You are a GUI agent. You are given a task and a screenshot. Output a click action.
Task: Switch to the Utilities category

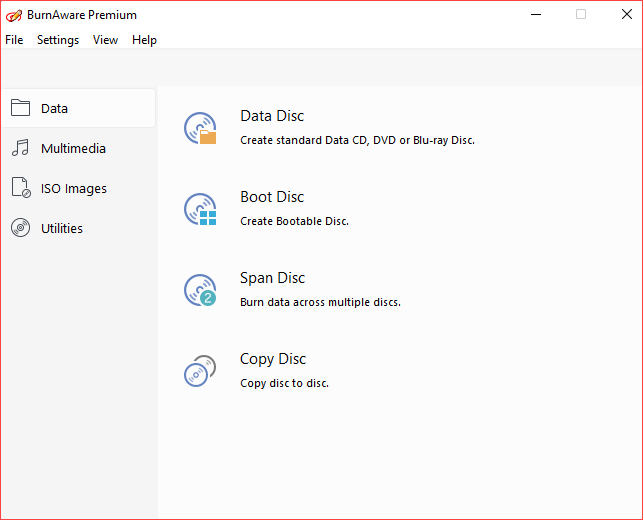[x=62, y=228]
